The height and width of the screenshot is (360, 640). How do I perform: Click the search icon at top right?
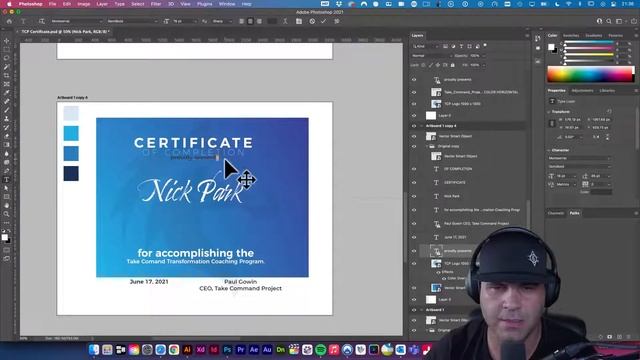(609, 21)
